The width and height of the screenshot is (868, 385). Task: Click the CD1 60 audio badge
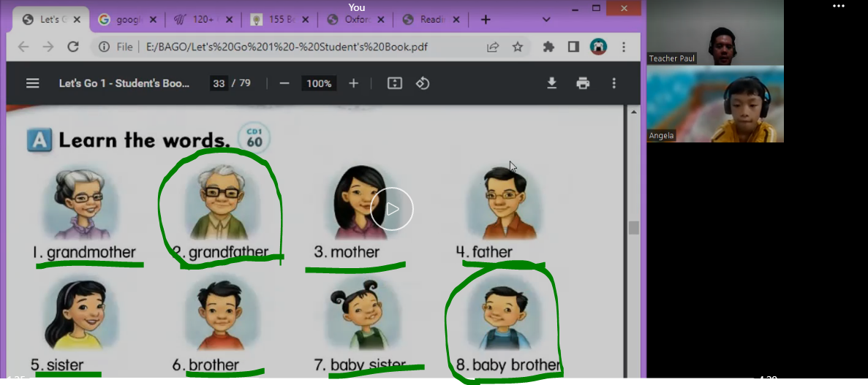254,138
